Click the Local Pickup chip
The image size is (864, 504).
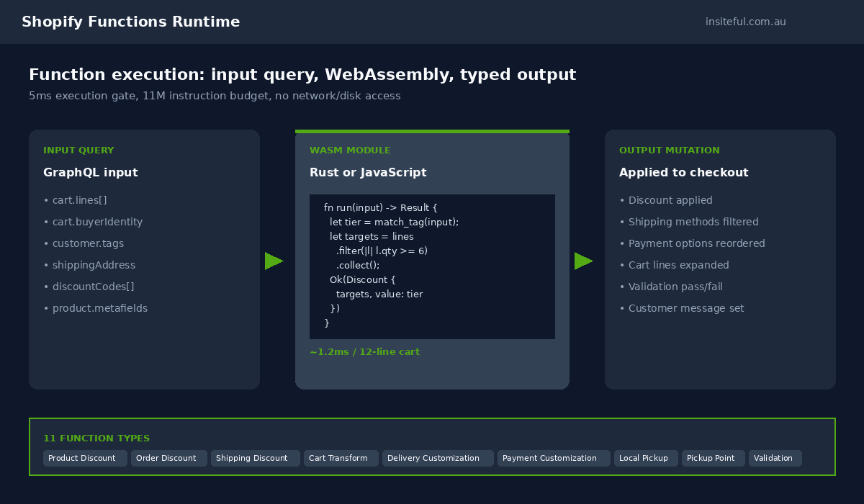coord(646,458)
